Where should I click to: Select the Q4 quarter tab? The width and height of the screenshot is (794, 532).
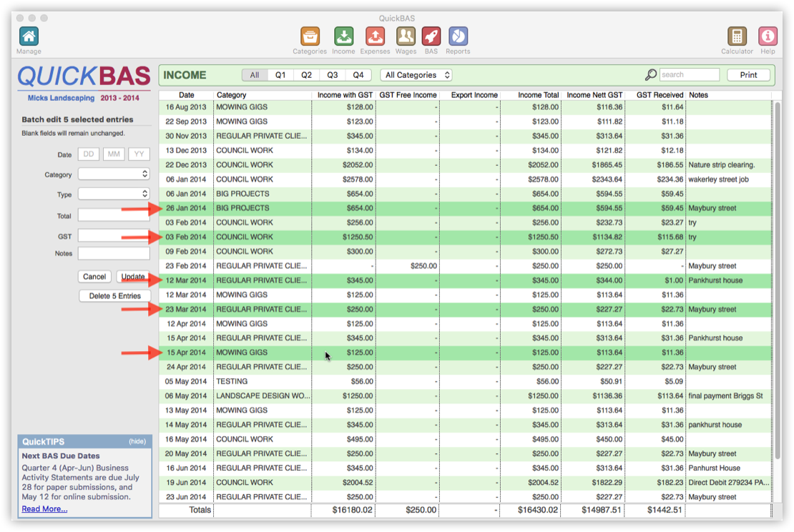[x=358, y=74]
